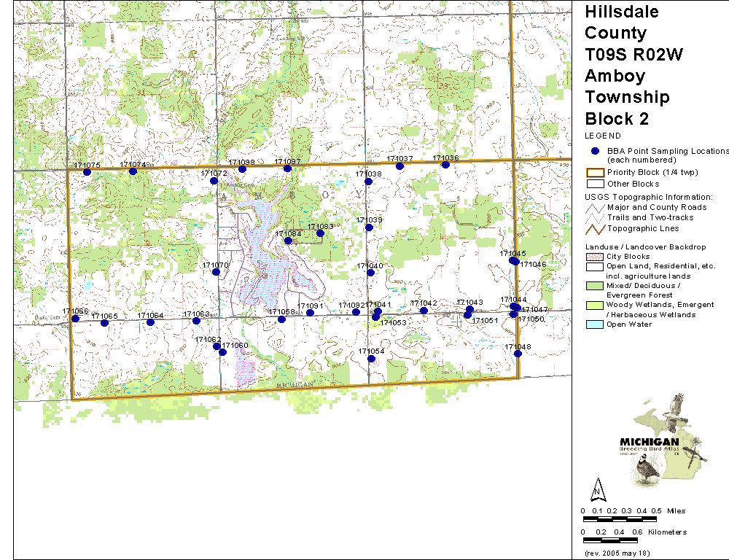This screenshot has width=729, height=560.
Task: Click the City Blocks legend swatch
Action: 596,257
